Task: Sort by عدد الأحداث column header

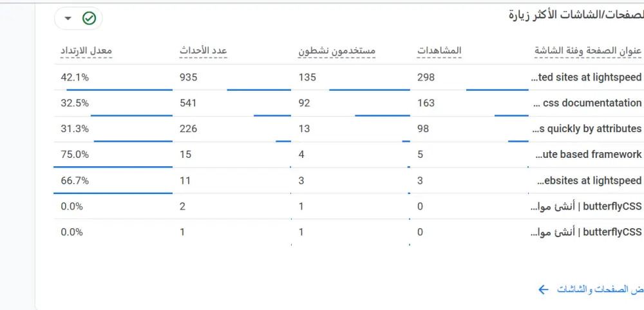Action: (x=204, y=51)
